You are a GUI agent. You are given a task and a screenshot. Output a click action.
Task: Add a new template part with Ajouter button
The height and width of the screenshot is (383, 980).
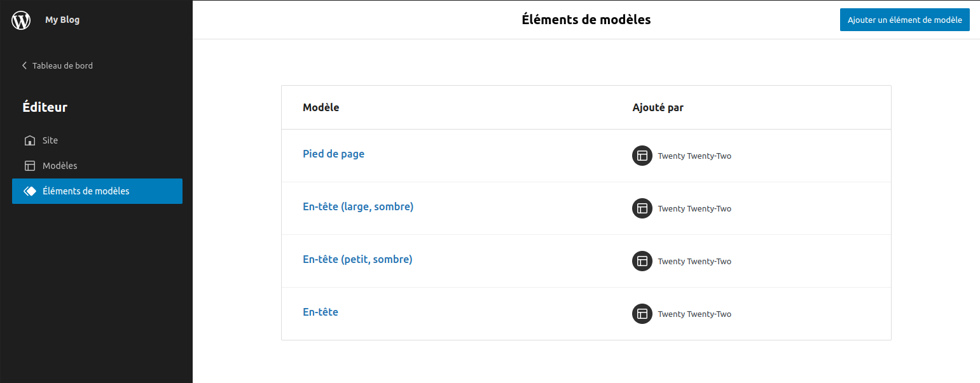(x=904, y=20)
